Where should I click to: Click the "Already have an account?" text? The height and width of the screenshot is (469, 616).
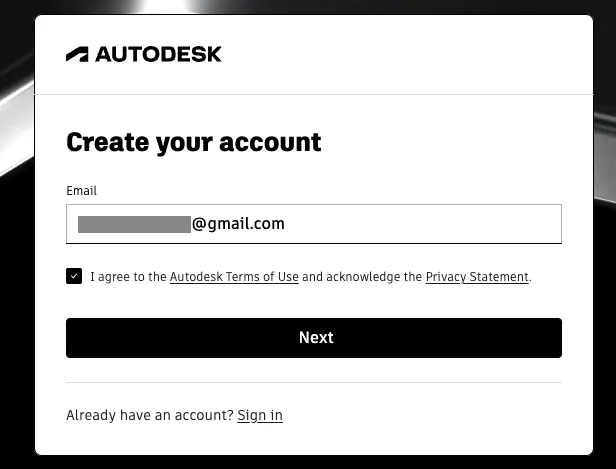coord(149,415)
